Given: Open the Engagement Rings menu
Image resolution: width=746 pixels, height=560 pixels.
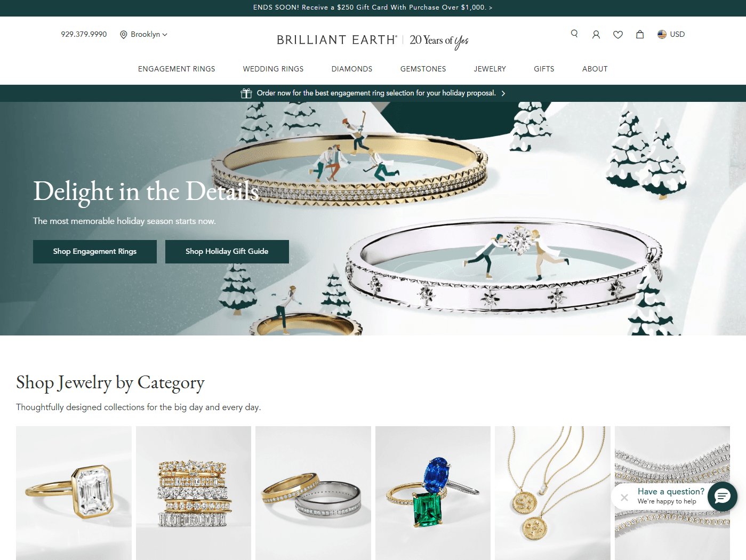Looking at the screenshot, I should (177, 69).
